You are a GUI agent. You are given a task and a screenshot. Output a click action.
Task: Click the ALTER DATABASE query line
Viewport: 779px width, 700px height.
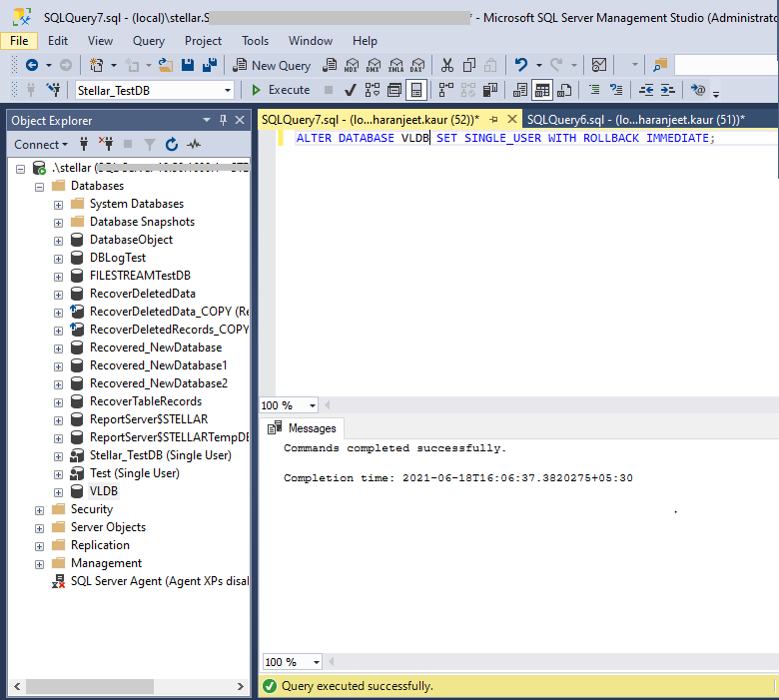pos(505,138)
